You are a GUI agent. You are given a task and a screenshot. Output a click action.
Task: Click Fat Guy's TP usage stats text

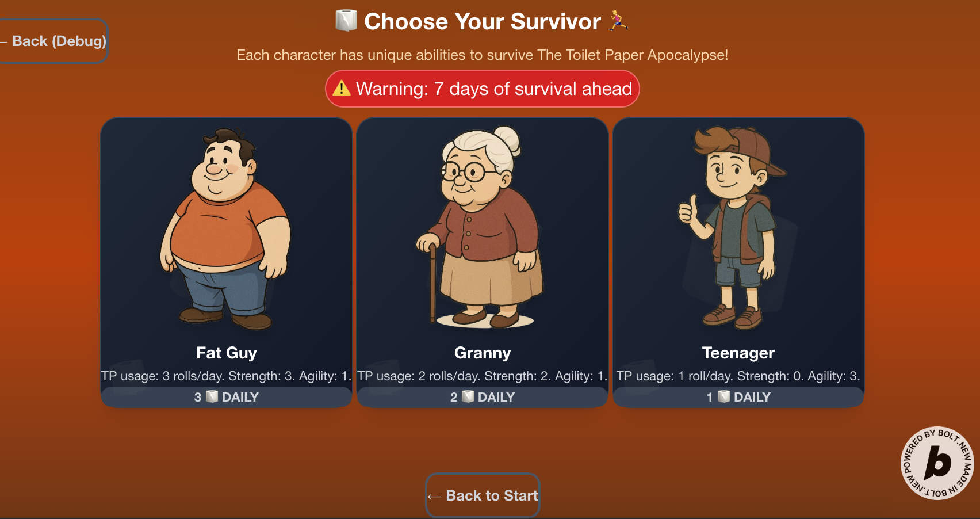coord(227,376)
